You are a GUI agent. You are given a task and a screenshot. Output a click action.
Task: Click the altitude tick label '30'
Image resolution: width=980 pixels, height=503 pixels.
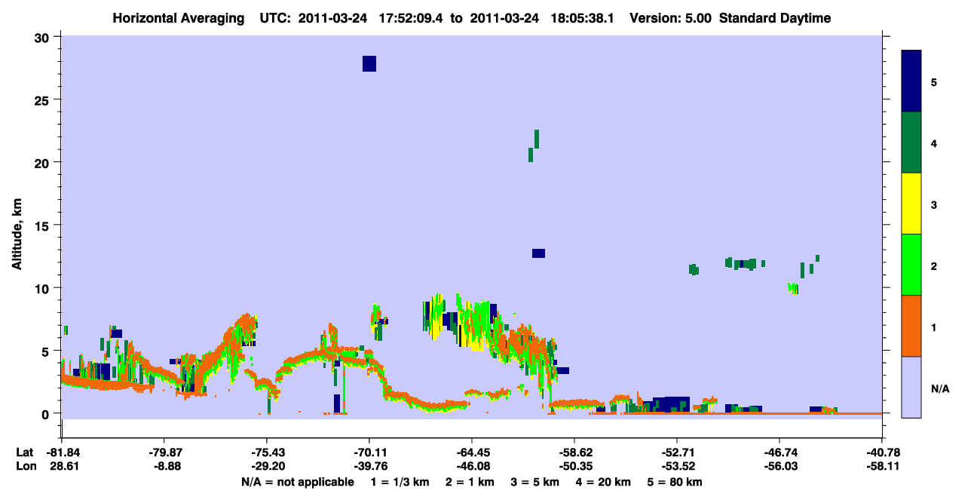click(44, 37)
